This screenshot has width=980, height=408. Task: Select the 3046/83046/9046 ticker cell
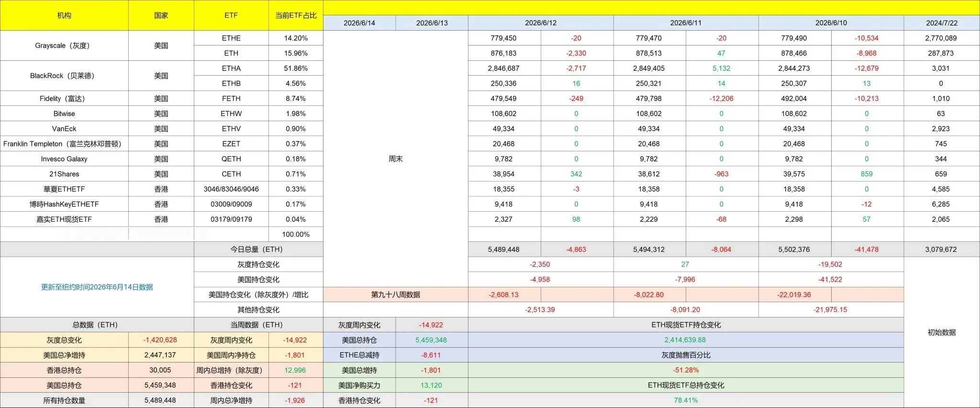[231, 189]
